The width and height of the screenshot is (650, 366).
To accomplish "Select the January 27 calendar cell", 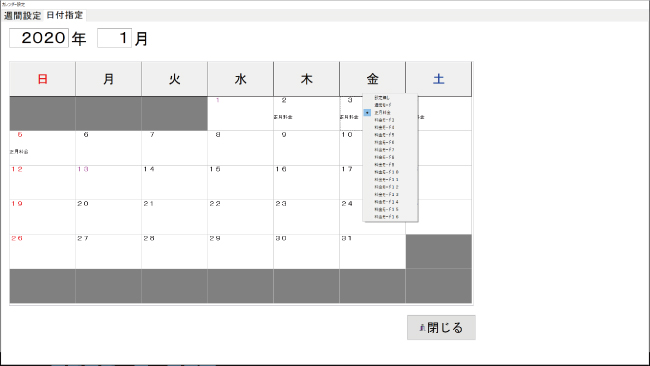I will (108, 252).
